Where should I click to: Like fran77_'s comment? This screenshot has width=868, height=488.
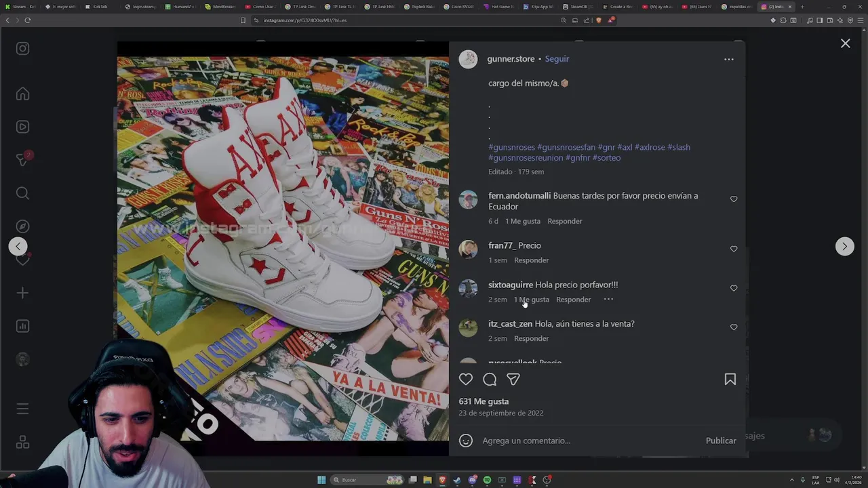pos(734,249)
